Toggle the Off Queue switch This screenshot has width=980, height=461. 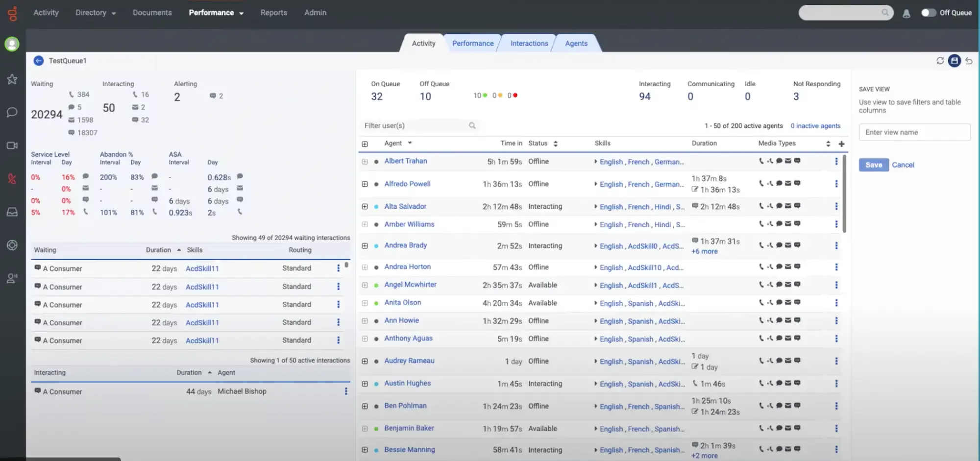pos(929,13)
